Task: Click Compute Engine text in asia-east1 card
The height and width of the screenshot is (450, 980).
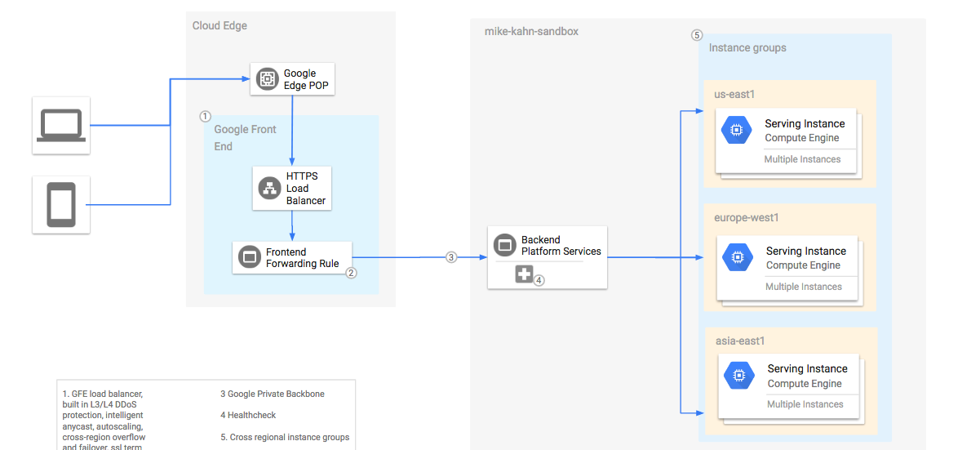Action: (x=805, y=383)
